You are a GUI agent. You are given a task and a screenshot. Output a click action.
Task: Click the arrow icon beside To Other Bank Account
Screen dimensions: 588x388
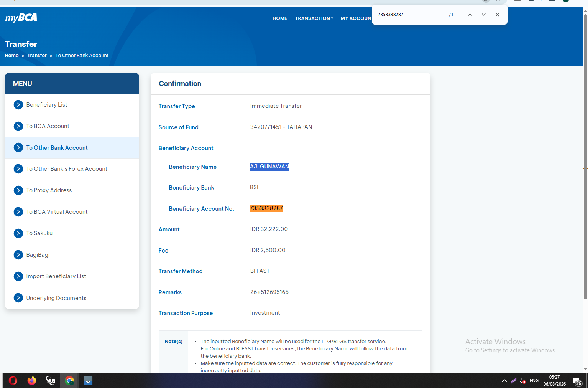[18, 148]
